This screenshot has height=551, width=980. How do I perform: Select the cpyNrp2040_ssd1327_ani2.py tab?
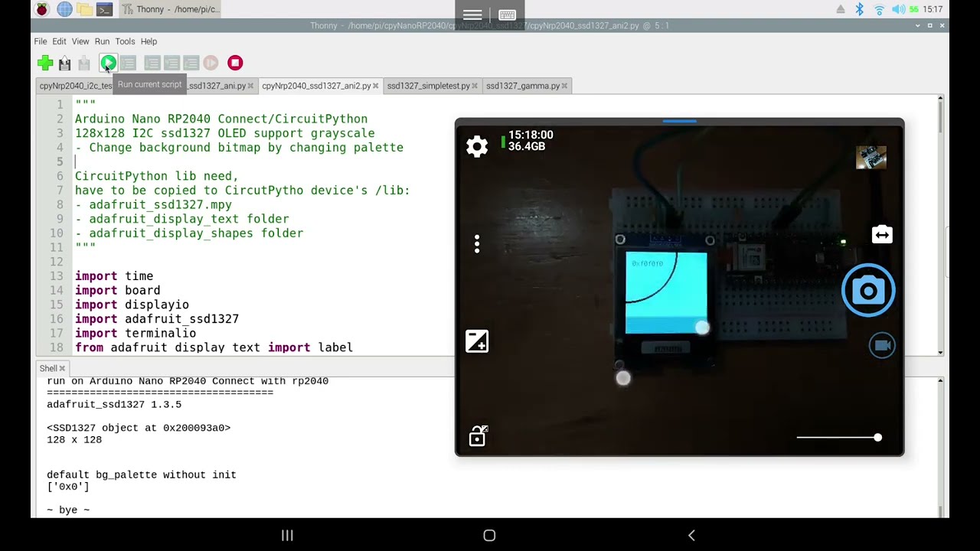[316, 86]
